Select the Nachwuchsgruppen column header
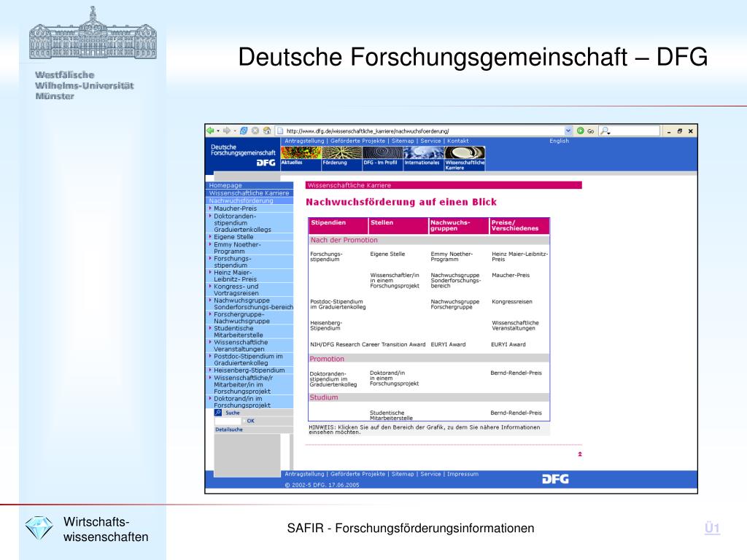The image size is (747, 560). coord(459,226)
